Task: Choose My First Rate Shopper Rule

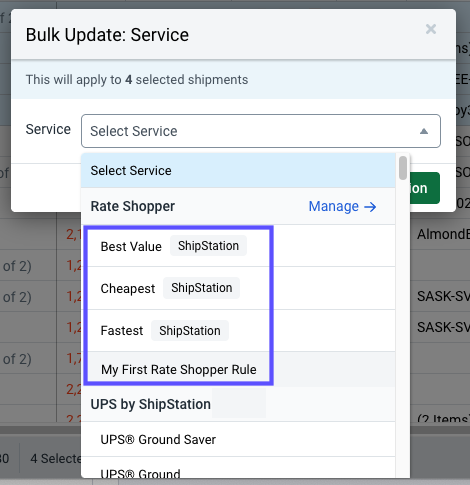Action: tap(238, 369)
